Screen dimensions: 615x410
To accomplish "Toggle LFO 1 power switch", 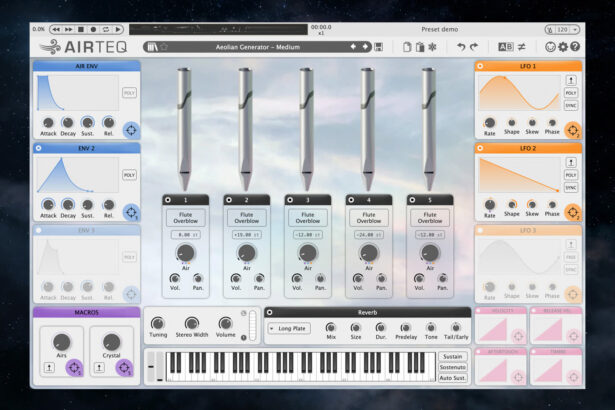I will [x=480, y=66].
